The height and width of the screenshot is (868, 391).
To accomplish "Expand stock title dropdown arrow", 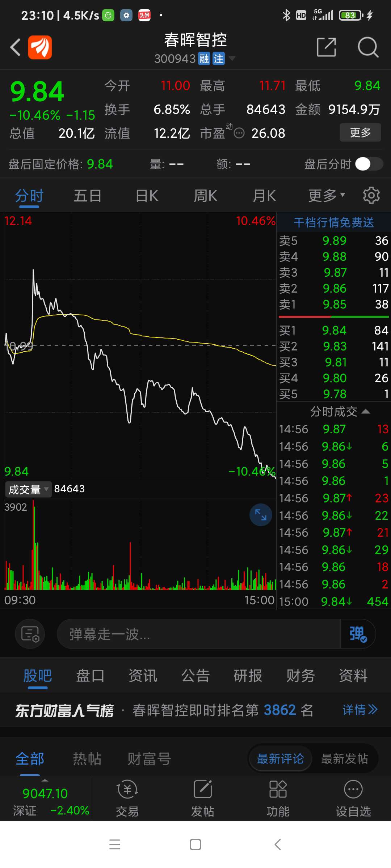I will [x=232, y=58].
